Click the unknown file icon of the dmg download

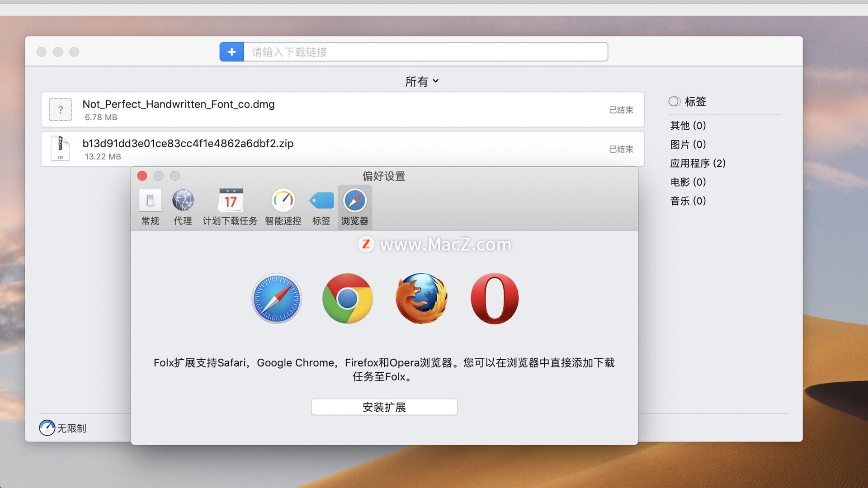[x=60, y=109]
